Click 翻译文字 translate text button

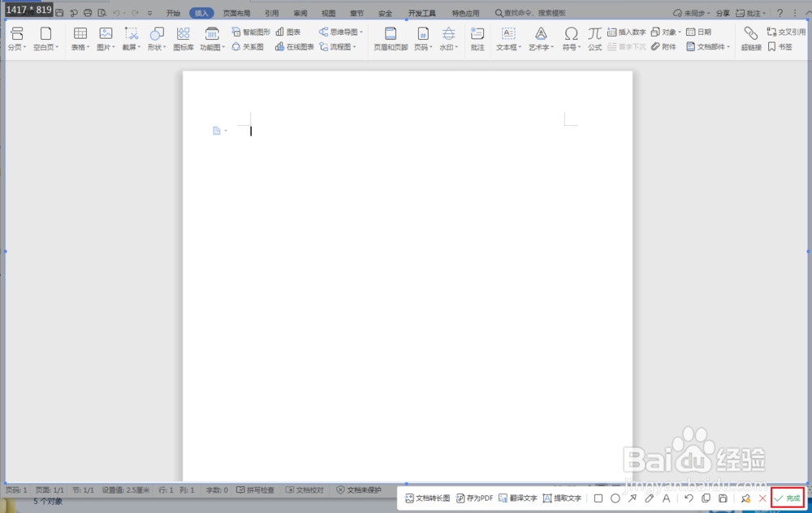tap(518, 498)
